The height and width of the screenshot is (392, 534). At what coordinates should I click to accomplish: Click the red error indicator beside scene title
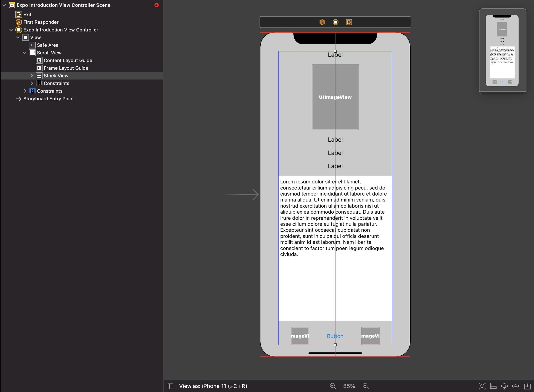pos(156,5)
